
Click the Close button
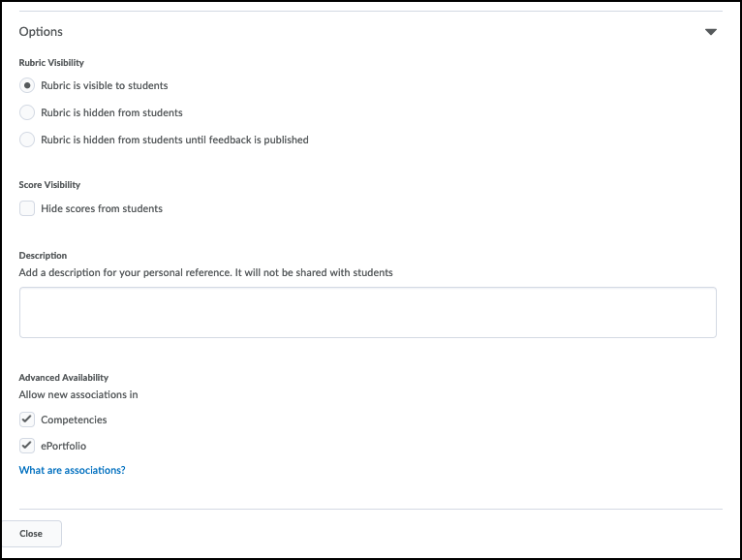click(x=31, y=534)
